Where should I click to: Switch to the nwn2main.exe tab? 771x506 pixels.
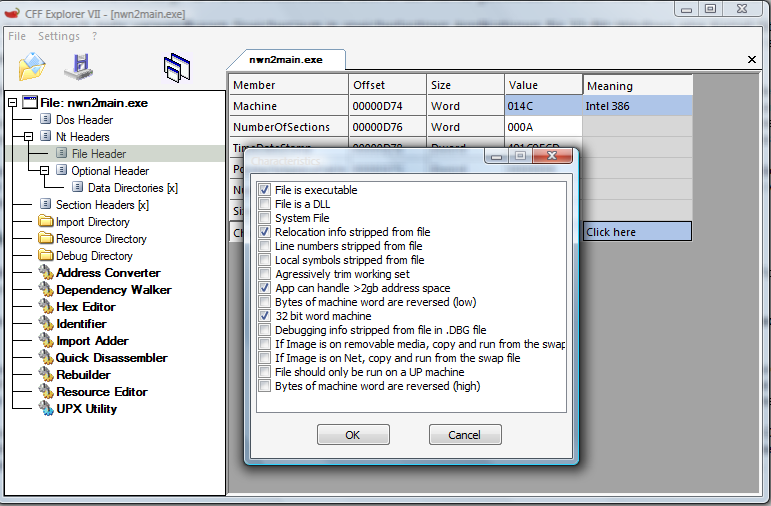point(285,60)
